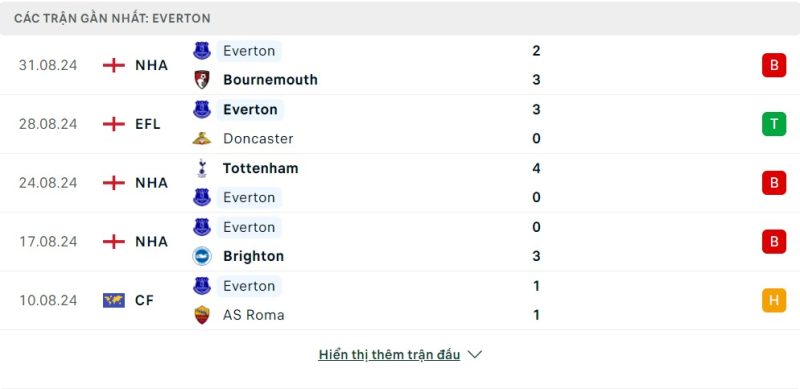800x389 pixels.
Task: Expand more matches with the chevron arrow
Action: [474, 354]
